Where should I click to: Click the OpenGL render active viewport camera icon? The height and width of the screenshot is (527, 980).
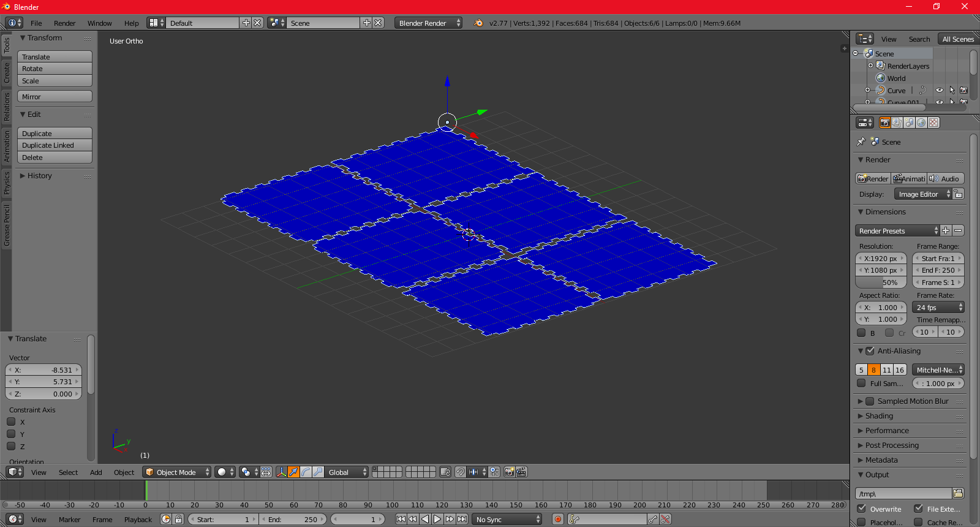click(x=509, y=472)
